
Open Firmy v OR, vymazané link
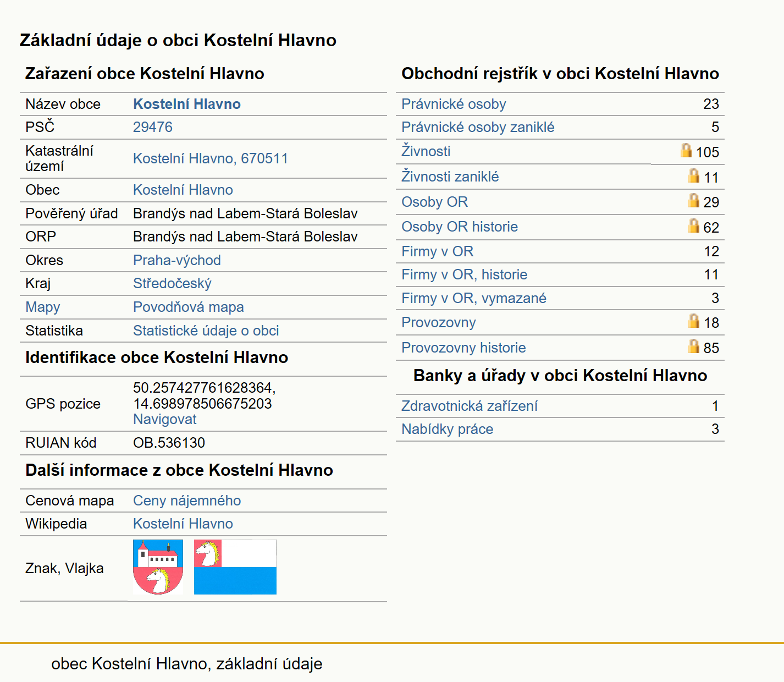pyautogui.click(x=474, y=298)
